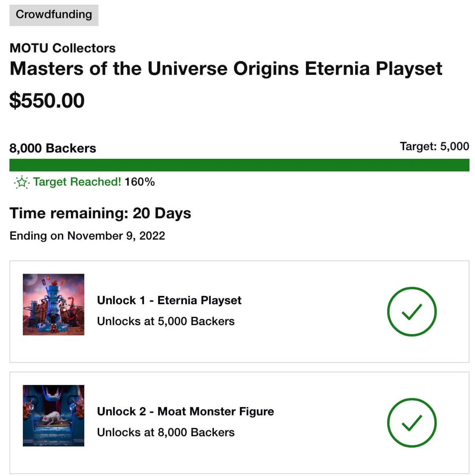
Task: Click the Eternia Playset unlock thumbnail
Action: point(53,305)
